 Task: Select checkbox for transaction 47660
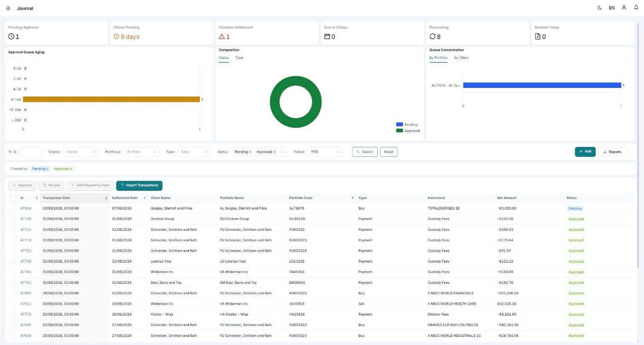[13, 293]
